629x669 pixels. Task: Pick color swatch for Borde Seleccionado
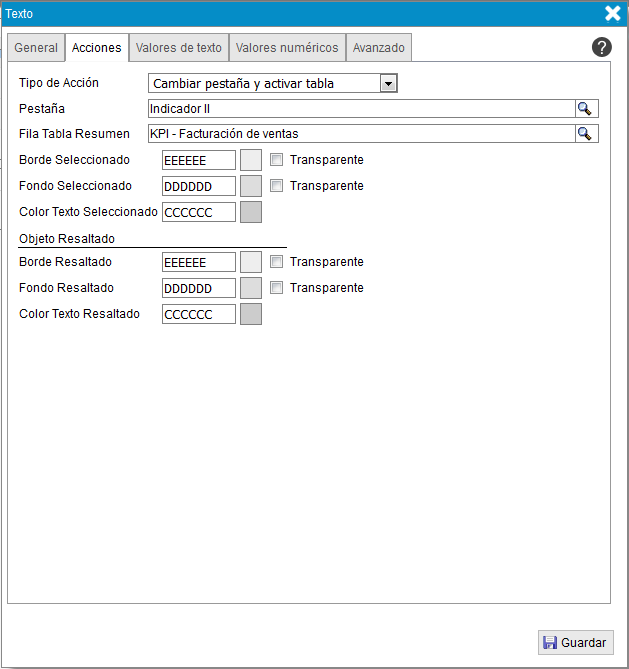point(251,160)
